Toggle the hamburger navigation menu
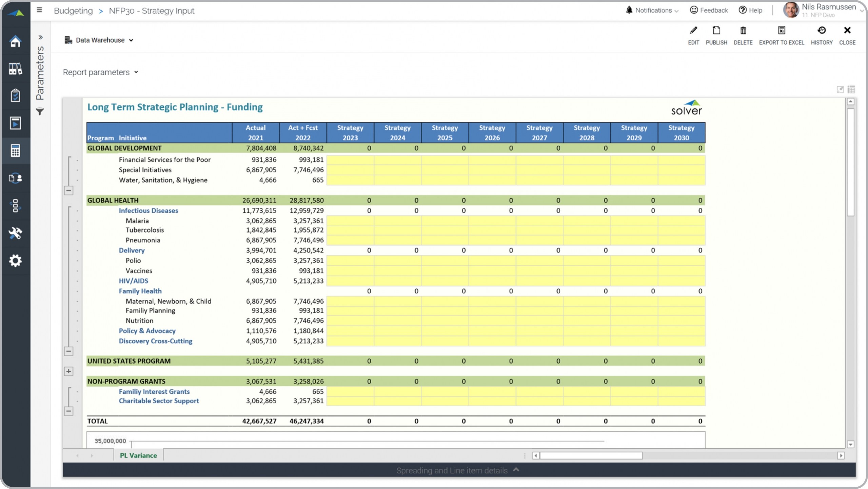Viewport: 868px width, 489px height. point(40,10)
